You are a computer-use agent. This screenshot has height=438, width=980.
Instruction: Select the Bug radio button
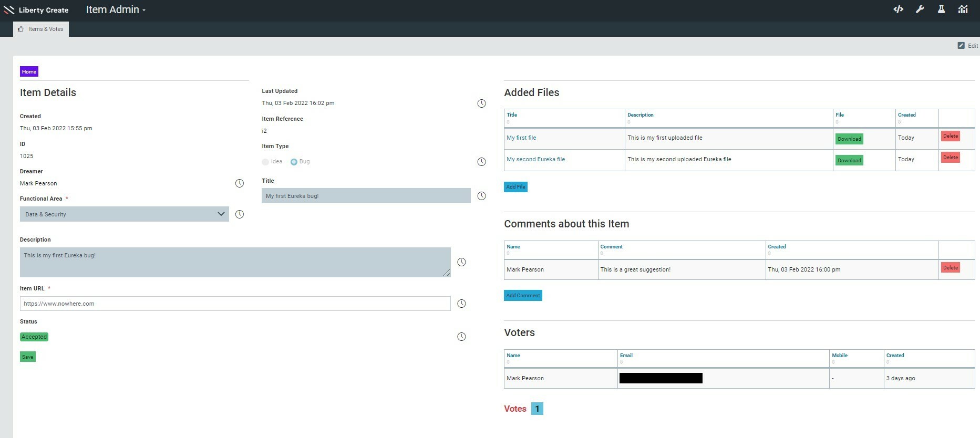tap(294, 162)
